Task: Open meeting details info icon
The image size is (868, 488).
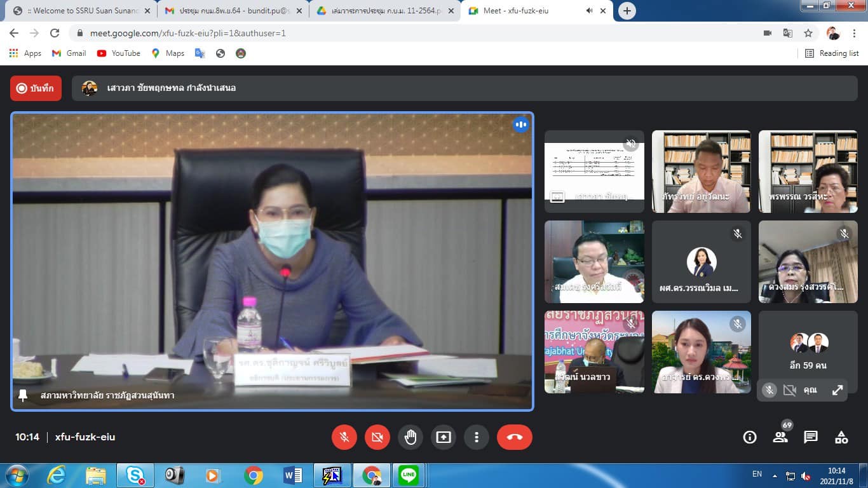Action: [x=750, y=437]
